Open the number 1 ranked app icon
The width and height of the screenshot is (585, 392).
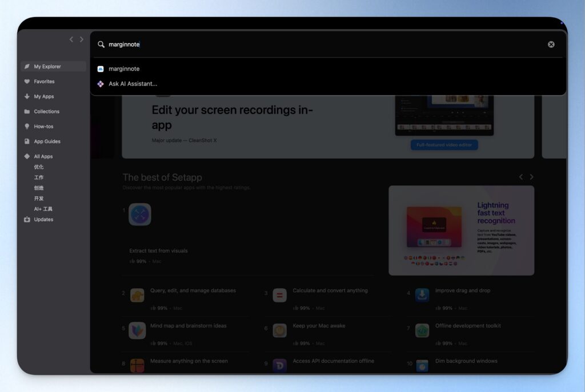coord(139,214)
